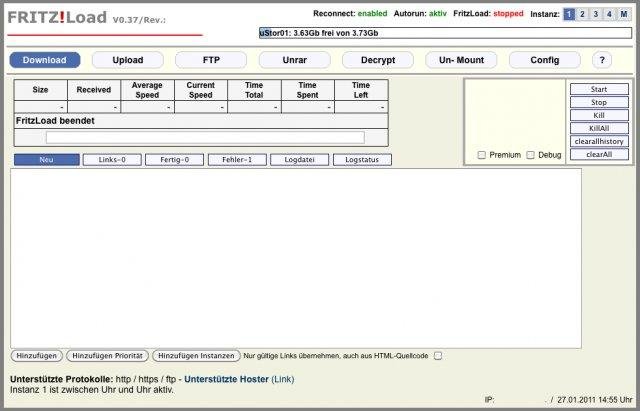The height and width of the screenshot is (411, 640).
Task: Click inside the large links text area
Action: click(x=296, y=259)
